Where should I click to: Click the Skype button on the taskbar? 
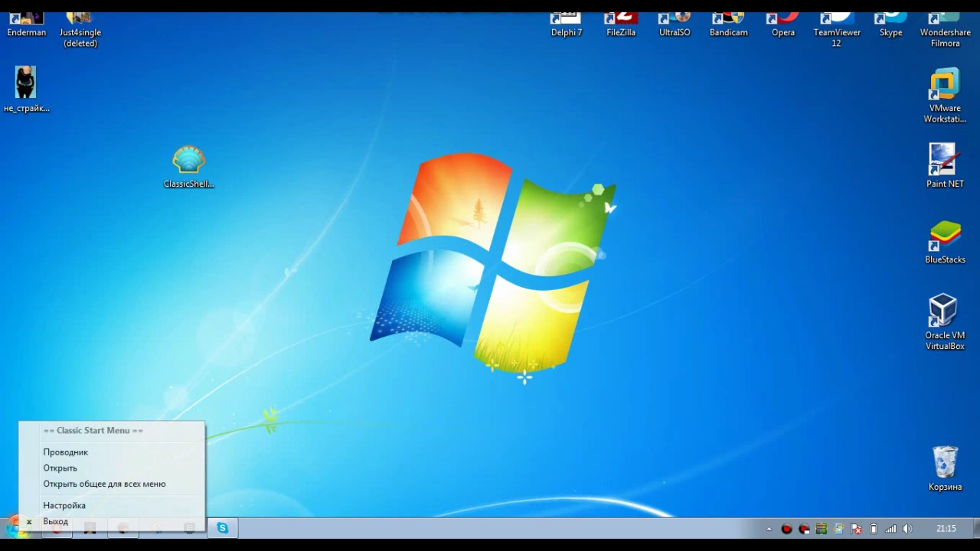click(x=223, y=528)
